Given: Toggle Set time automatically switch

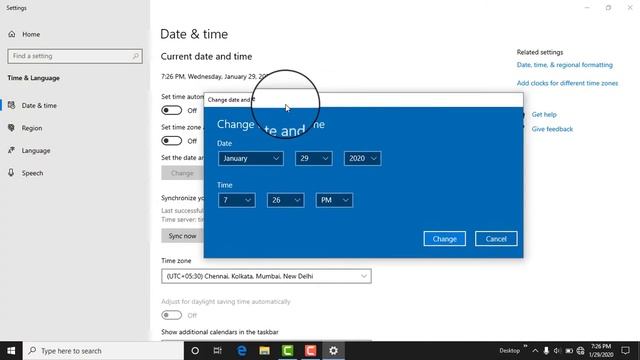Looking at the screenshot, I should tap(171, 110).
